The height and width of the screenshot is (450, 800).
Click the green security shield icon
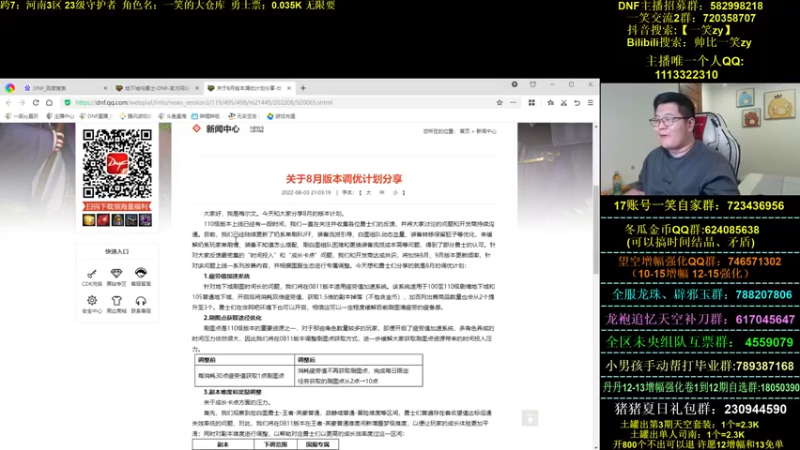pyautogui.click(x=68, y=103)
